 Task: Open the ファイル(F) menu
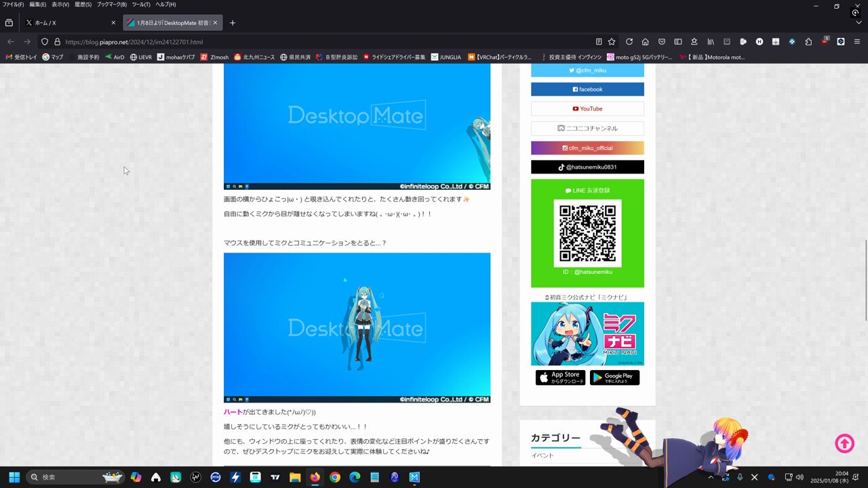(13, 4)
